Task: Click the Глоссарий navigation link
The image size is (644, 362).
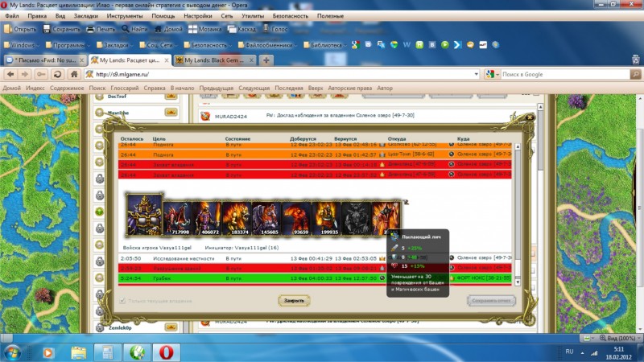Action: [x=125, y=88]
